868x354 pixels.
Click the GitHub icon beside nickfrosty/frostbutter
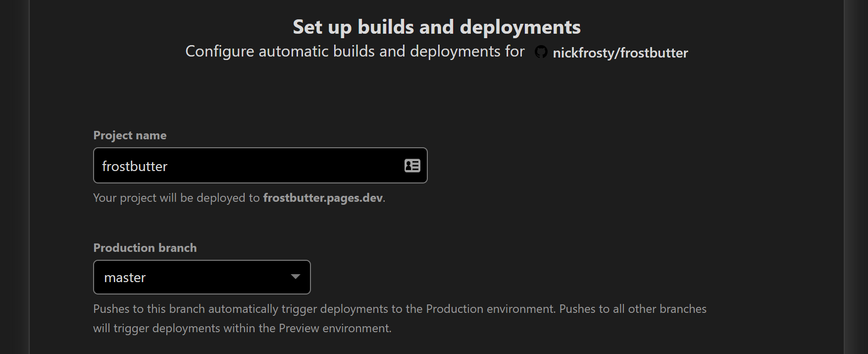[x=542, y=52]
